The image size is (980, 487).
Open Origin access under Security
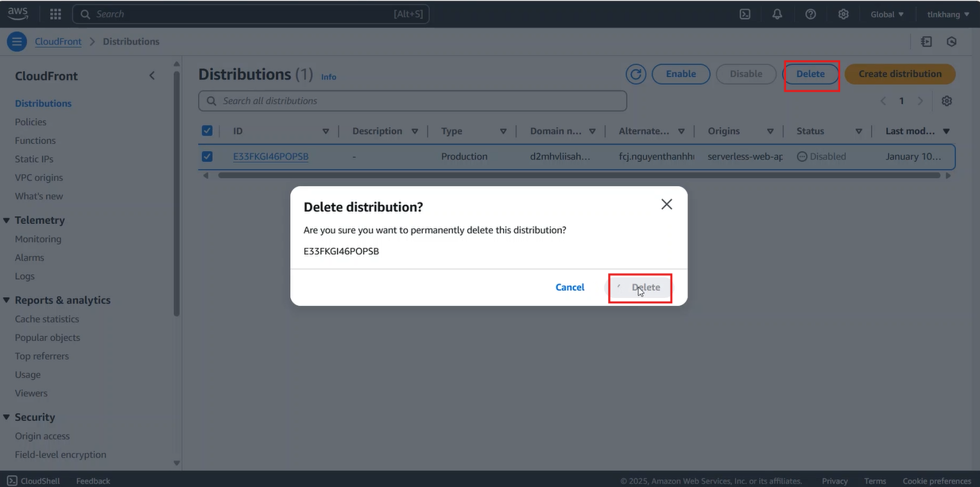(42, 436)
